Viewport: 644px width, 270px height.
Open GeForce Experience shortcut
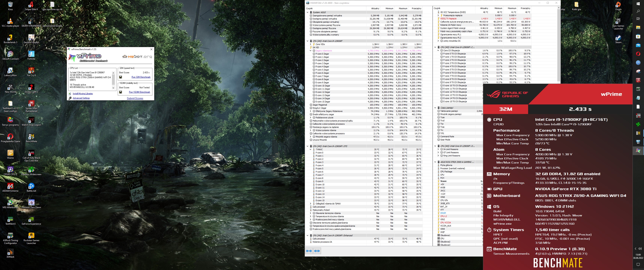pos(31,221)
